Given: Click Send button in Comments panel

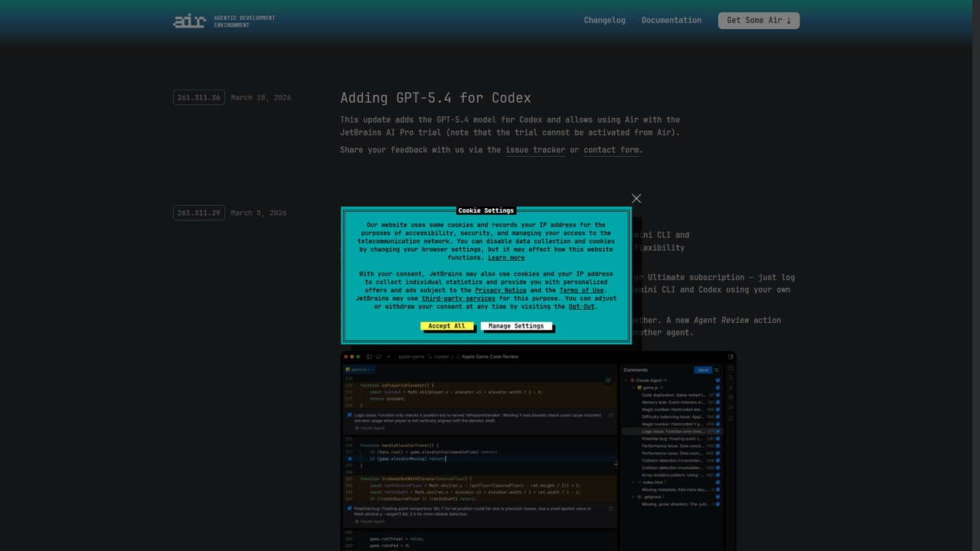Looking at the screenshot, I should (x=703, y=370).
